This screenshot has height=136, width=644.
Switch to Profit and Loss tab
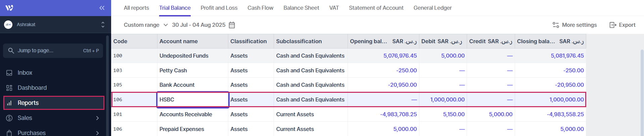pos(219,8)
